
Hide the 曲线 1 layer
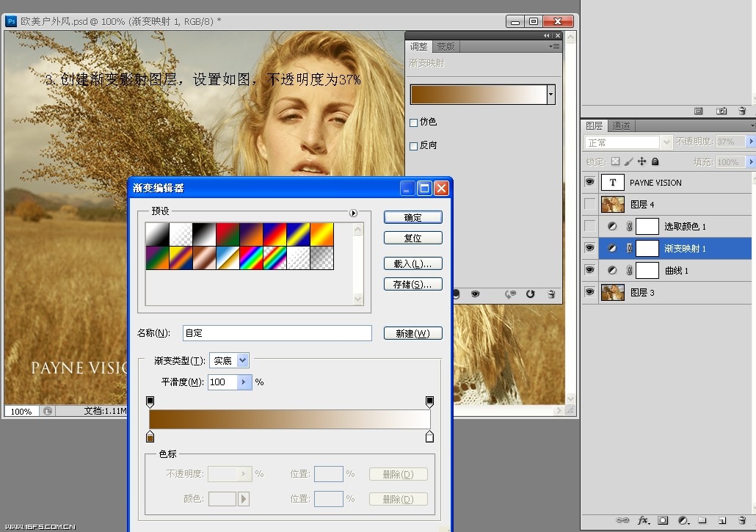pos(589,269)
